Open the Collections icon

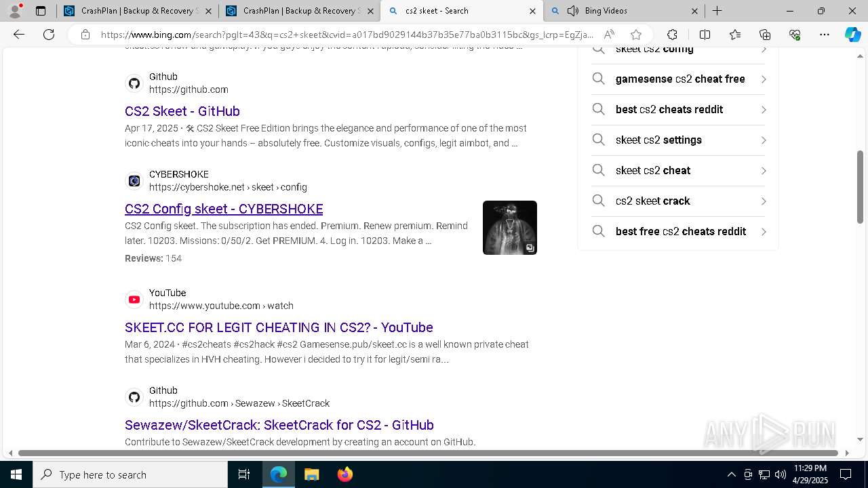point(765,35)
